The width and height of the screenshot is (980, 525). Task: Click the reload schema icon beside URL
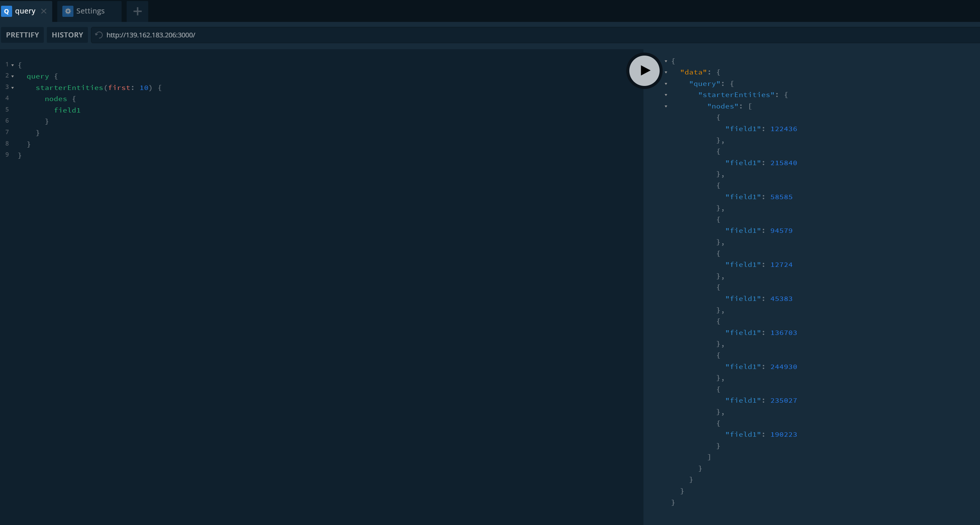(99, 35)
